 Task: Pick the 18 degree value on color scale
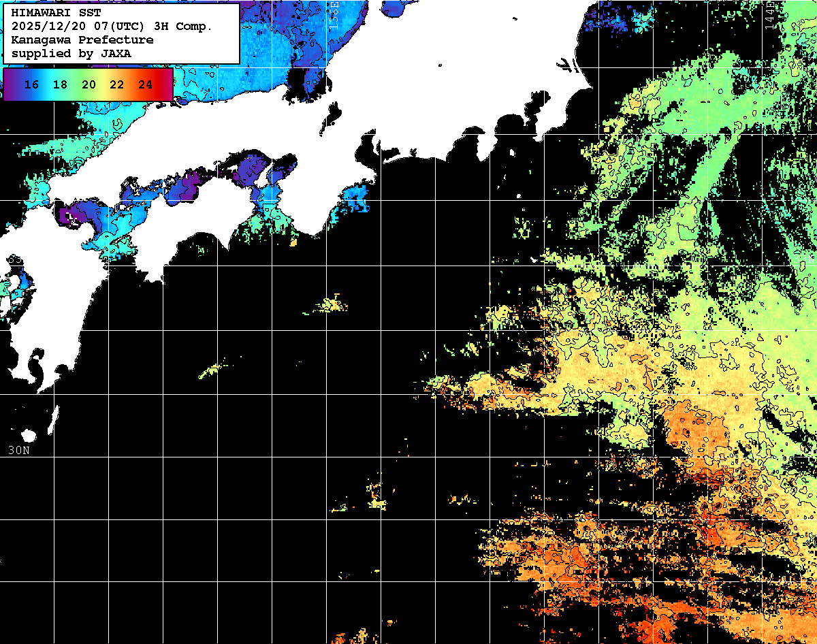coord(60,84)
